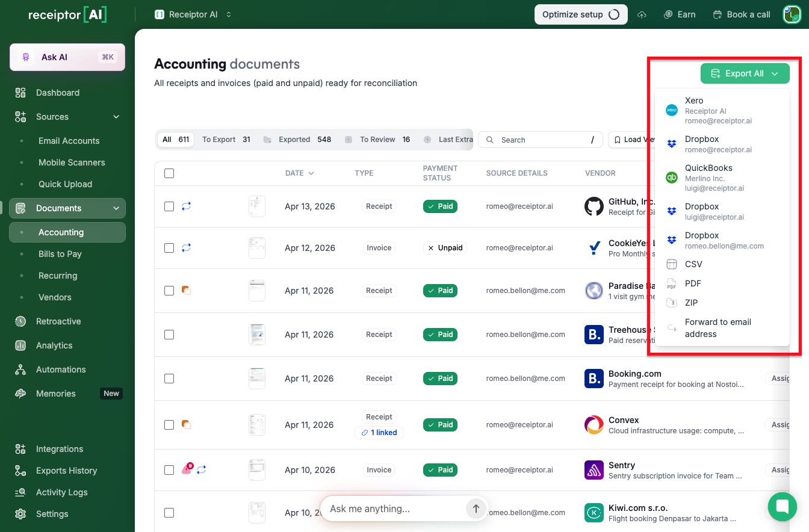Choose CSV export option
This screenshot has width=809, height=532.
pyautogui.click(x=722, y=264)
